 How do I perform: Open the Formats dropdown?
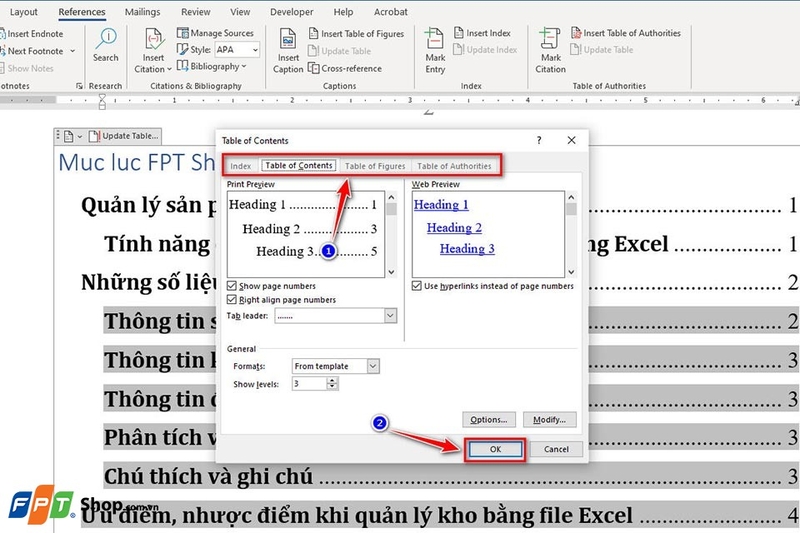[x=373, y=366]
